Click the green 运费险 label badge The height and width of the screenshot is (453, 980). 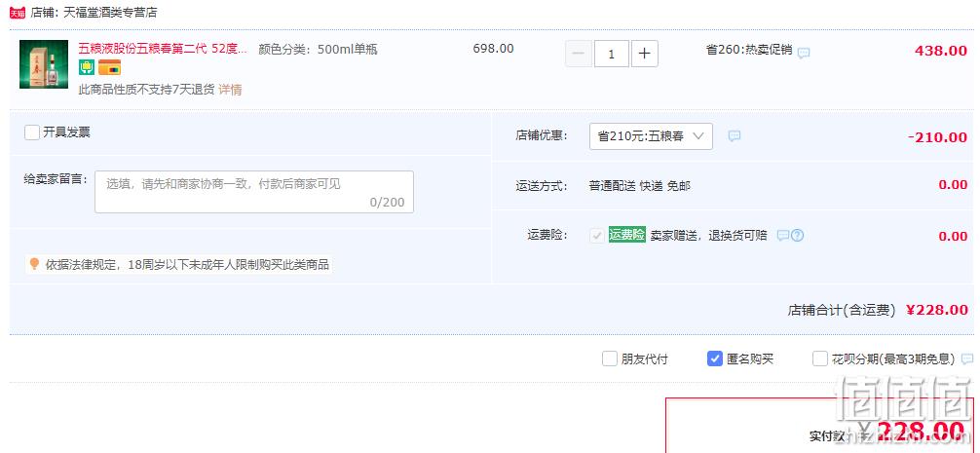(x=627, y=235)
